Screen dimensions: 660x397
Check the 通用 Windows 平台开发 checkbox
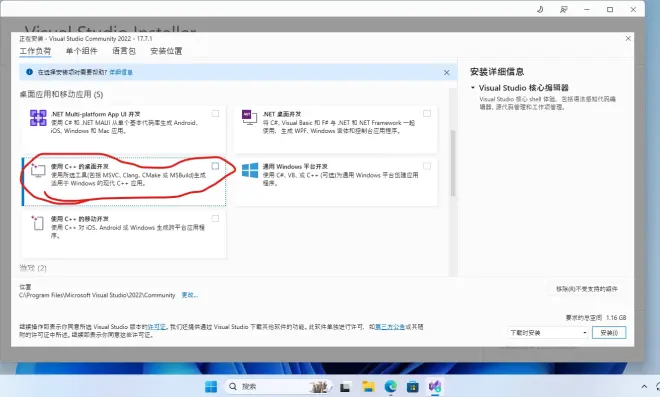pyautogui.click(x=427, y=166)
